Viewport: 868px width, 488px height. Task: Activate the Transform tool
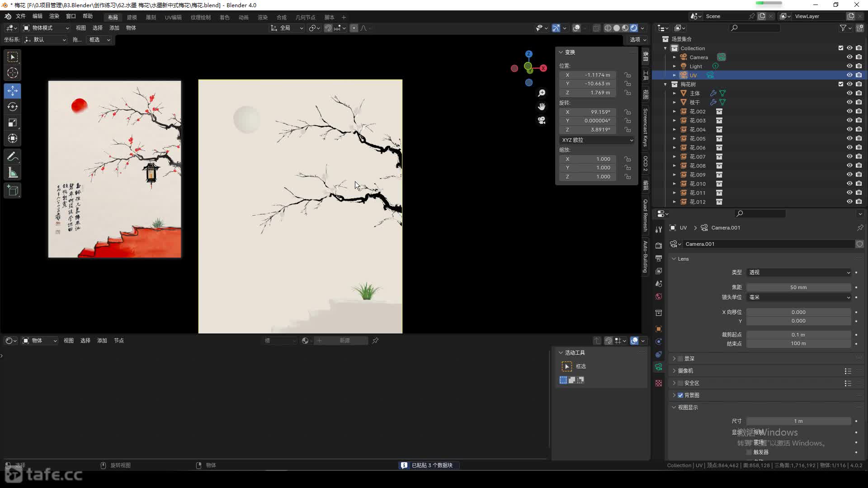point(13,138)
